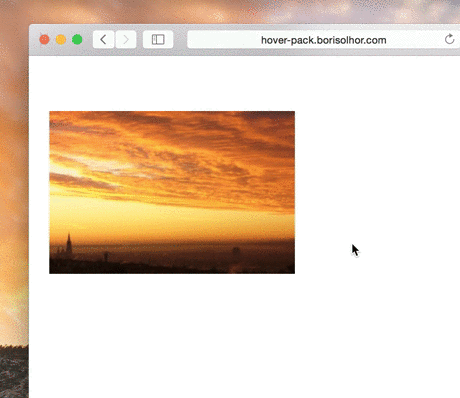Close the Safari window with red button

click(44, 40)
